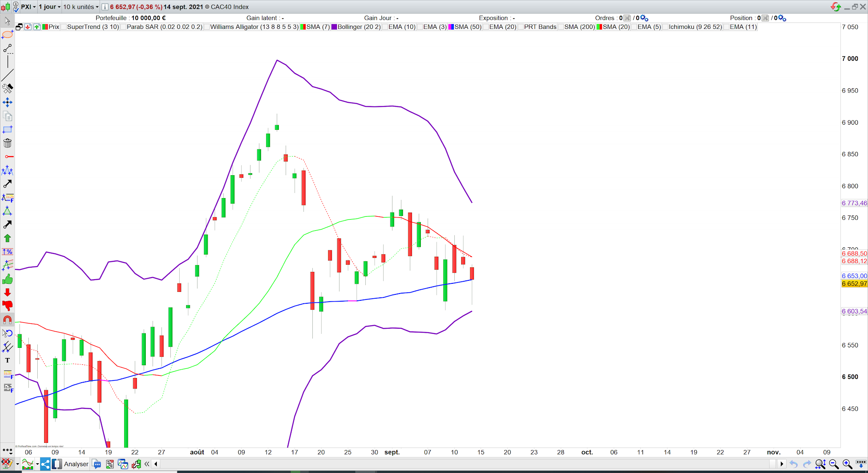Viewport: 868px width, 473px height.
Task: Enable the Parab SAR indicator checkbox
Action: [123, 27]
